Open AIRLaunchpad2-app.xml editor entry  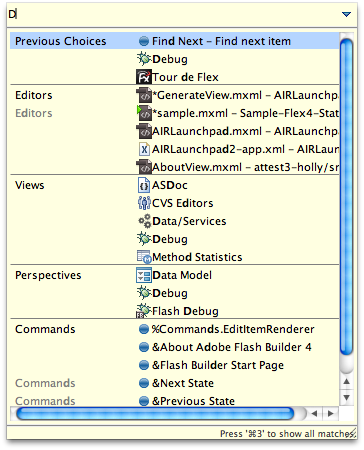(x=175, y=149)
